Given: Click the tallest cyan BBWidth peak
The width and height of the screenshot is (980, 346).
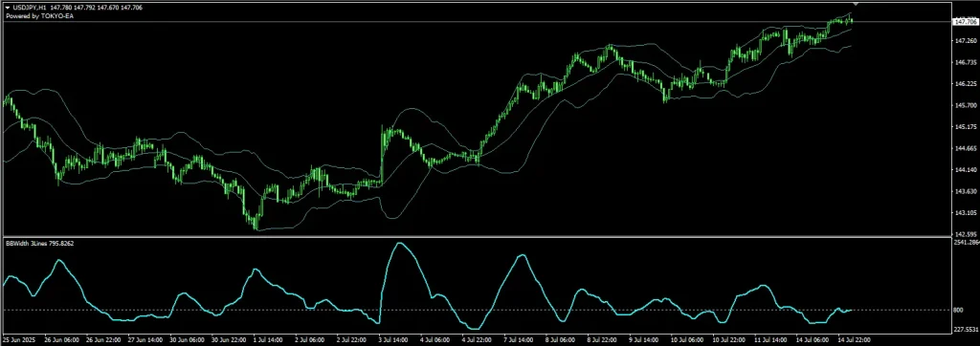Looking at the screenshot, I should [401, 243].
